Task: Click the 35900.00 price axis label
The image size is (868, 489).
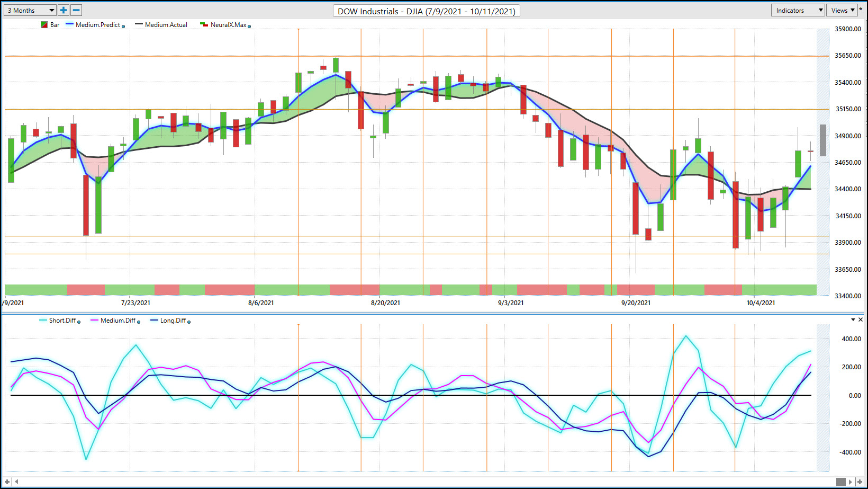Action: [848, 29]
